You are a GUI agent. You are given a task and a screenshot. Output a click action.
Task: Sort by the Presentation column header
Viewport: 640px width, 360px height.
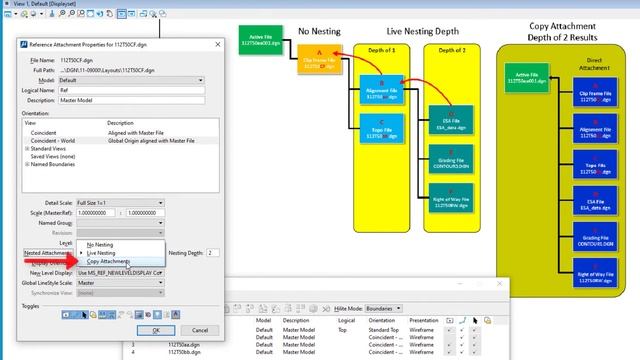click(424, 320)
